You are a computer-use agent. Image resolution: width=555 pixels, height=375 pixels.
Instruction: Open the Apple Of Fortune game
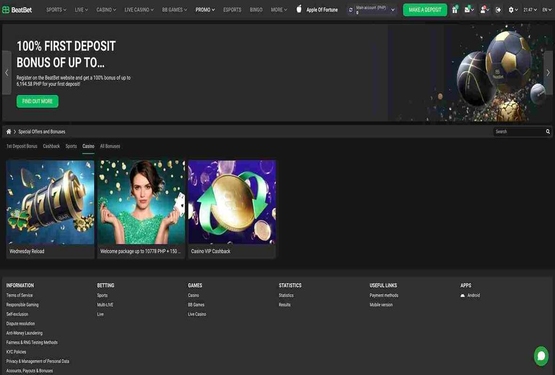[317, 10]
